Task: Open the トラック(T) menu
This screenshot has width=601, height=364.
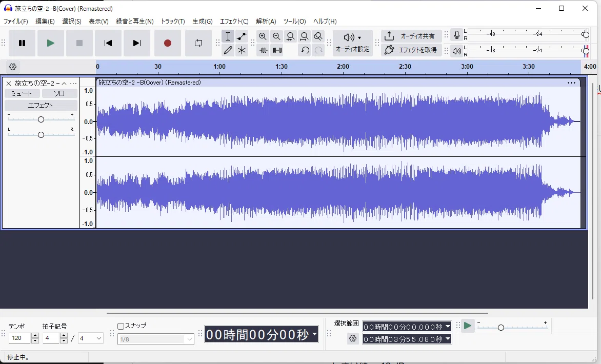Action: click(x=172, y=22)
